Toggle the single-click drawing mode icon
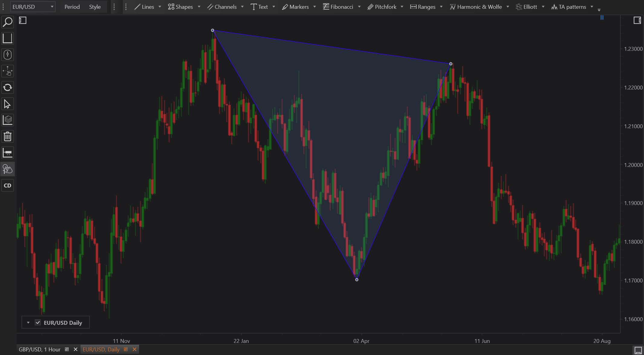Screen dimensions: 644x355 click(x=8, y=169)
